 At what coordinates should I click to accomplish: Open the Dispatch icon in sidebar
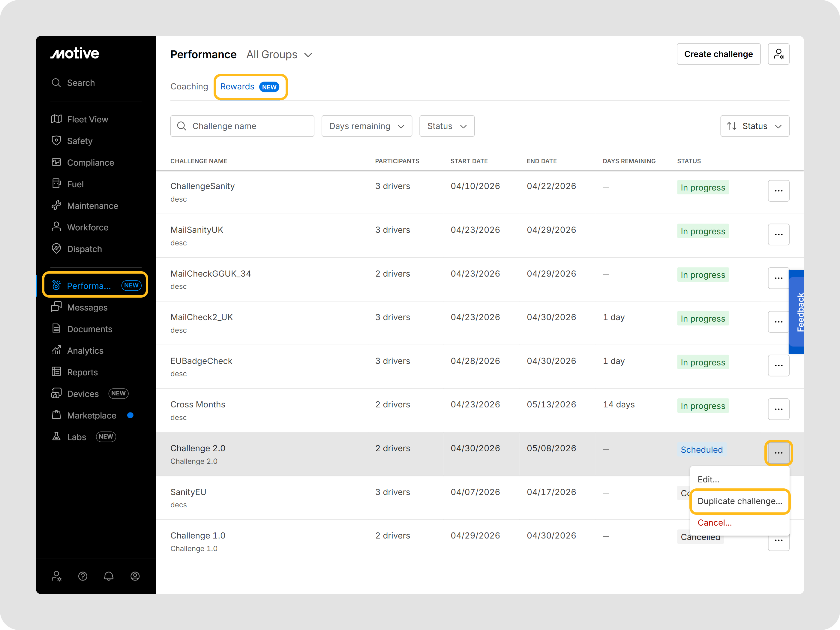56,249
